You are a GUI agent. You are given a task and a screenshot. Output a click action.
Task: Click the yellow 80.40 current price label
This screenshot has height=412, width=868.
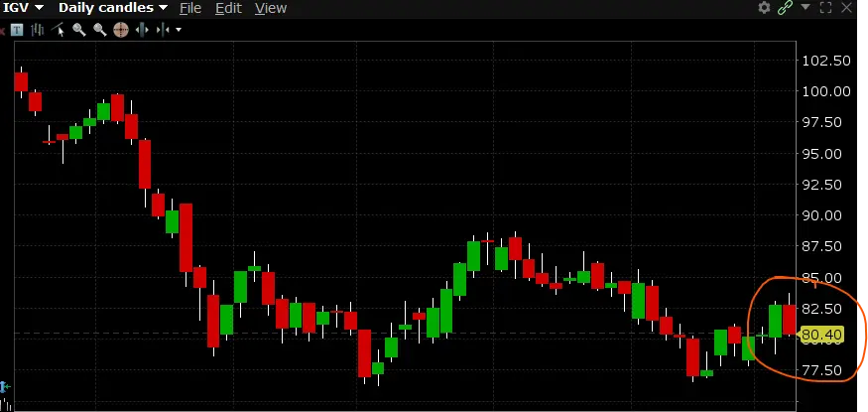[822, 335]
